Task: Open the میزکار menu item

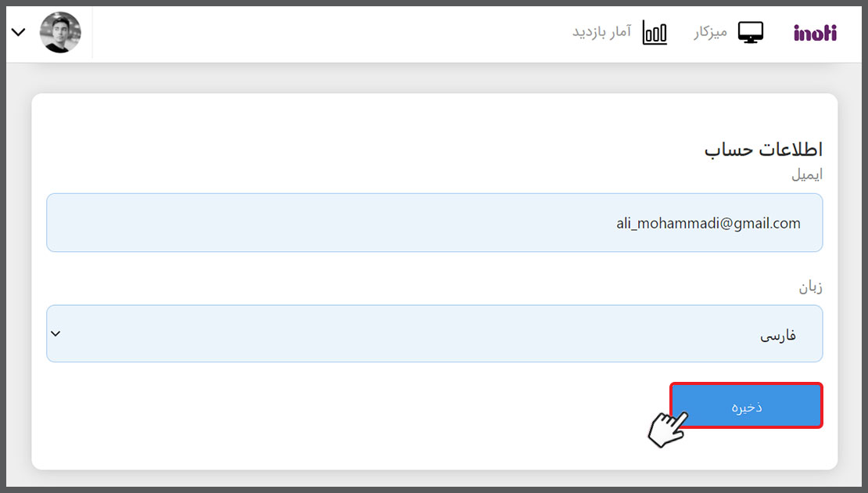Action: point(710,33)
